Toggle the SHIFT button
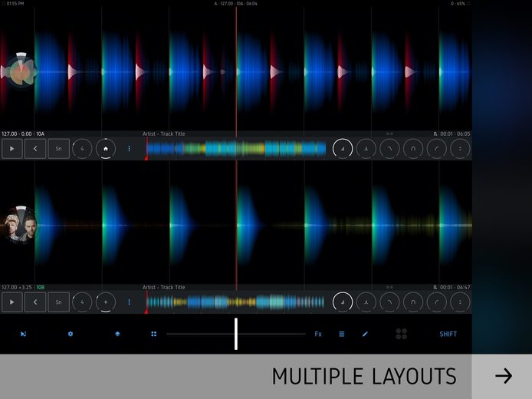The width and height of the screenshot is (532, 399). pos(448,334)
